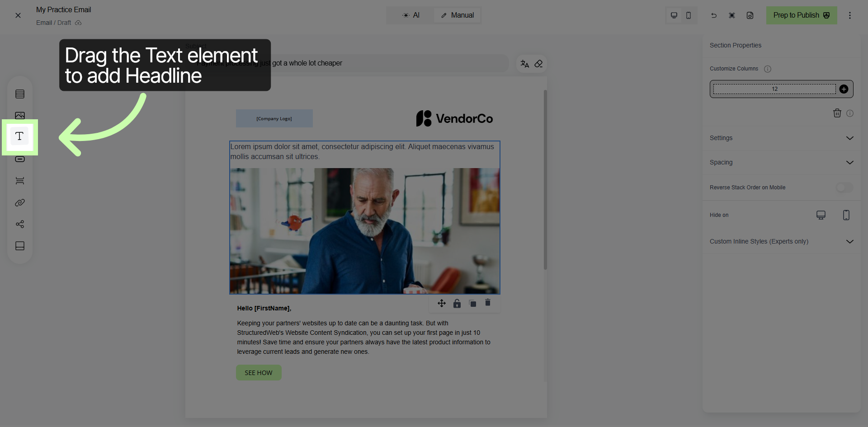This screenshot has width=868, height=427.
Task: Click the Hello [FirstName] greeting text
Action: (264, 308)
